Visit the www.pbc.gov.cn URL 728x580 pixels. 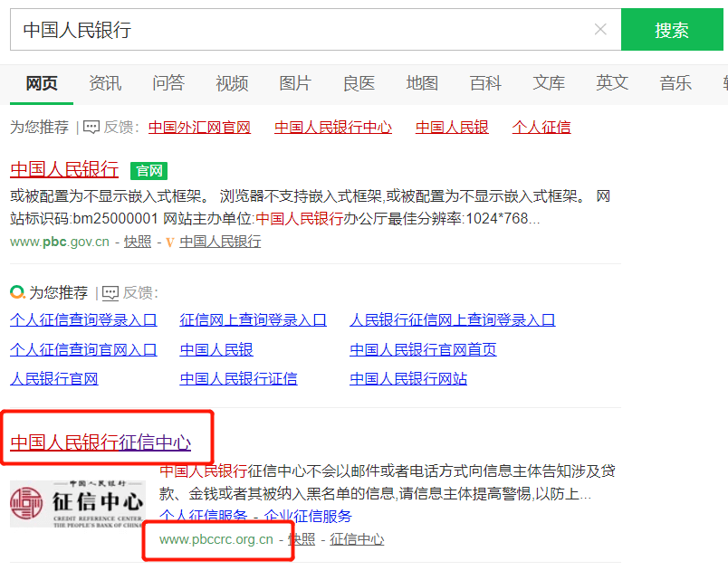click(x=60, y=242)
